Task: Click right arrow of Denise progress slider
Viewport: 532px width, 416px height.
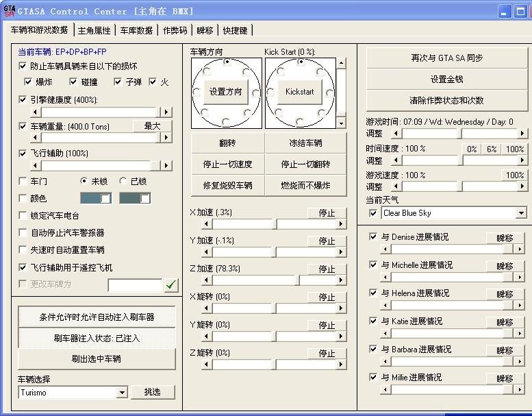Action: point(519,249)
